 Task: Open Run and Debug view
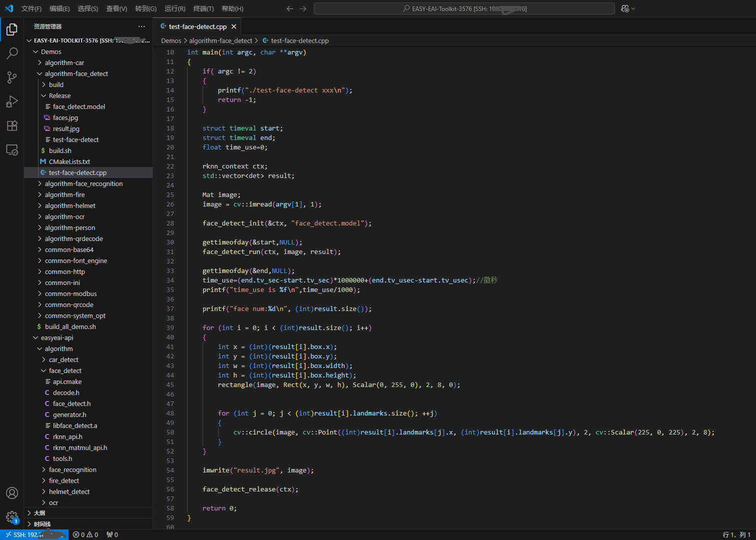point(12,101)
